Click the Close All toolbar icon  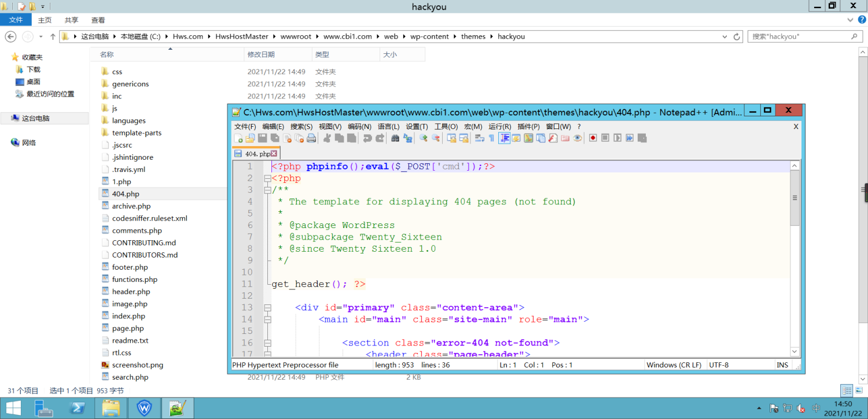299,138
